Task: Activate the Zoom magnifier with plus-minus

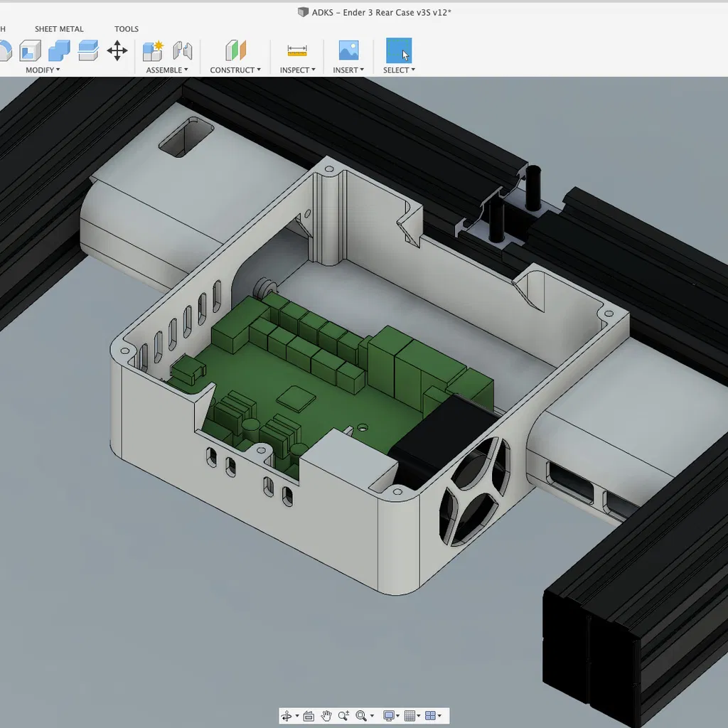Action: [343, 716]
